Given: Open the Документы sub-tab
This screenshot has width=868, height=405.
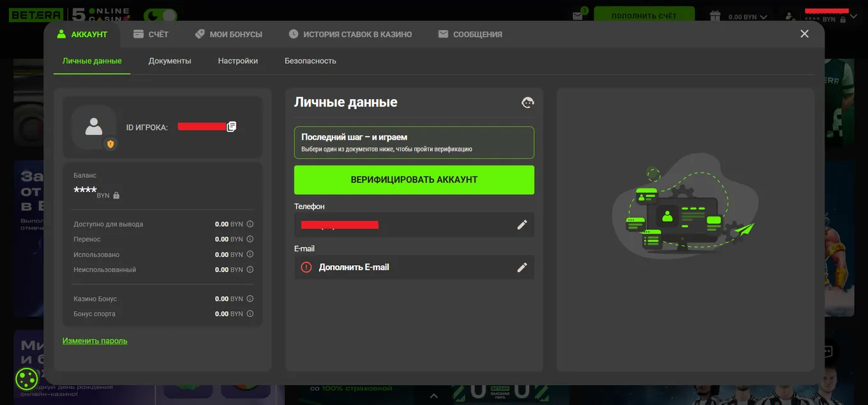Looking at the screenshot, I should (170, 61).
